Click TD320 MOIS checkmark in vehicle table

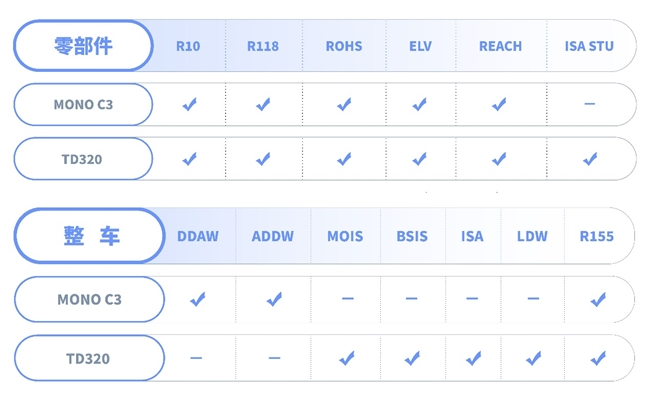coord(347,358)
